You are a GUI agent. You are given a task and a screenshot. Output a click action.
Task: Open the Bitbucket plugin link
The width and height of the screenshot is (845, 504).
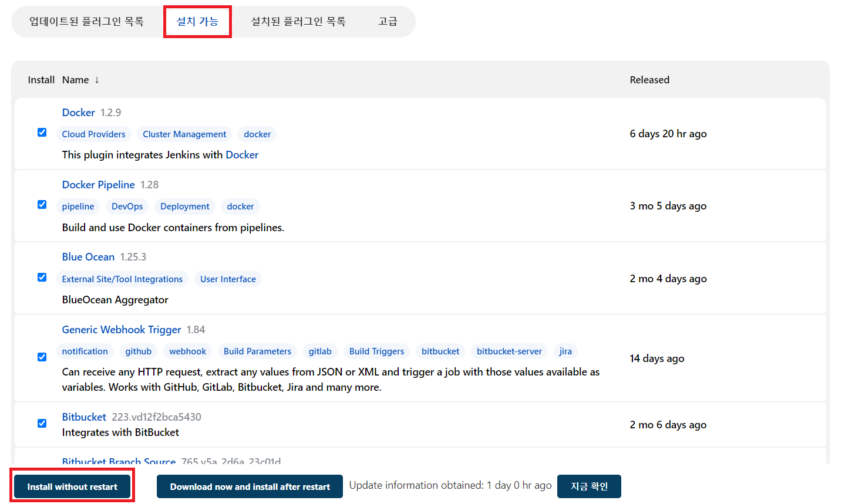click(84, 417)
